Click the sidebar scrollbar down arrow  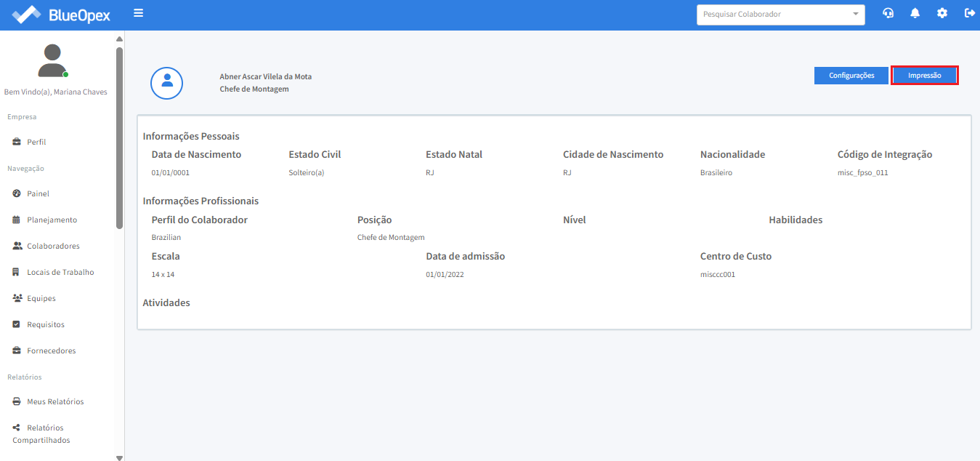click(x=119, y=457)
